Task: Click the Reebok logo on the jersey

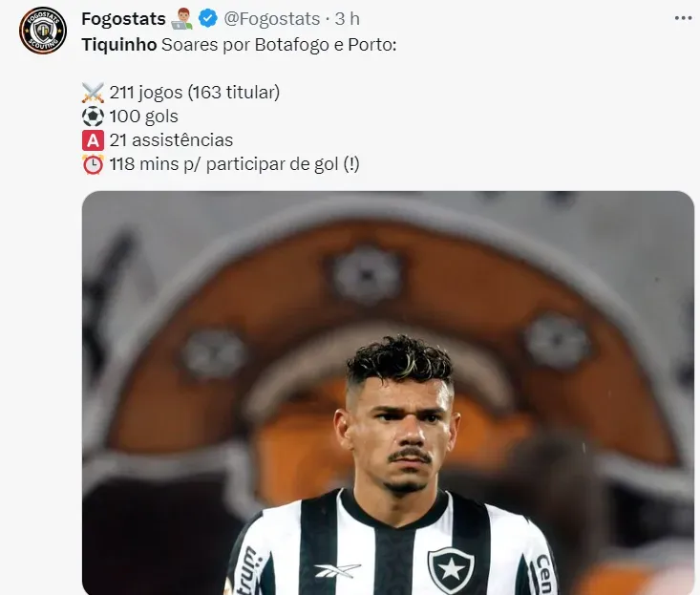Action: tap(337, 570)
